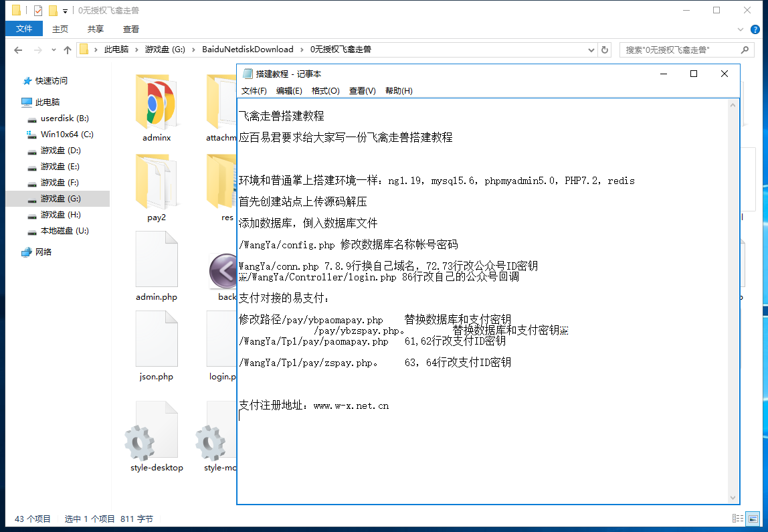This screenshot has height=532, width=768.
Task: Open the Quick Access Toolbar customize dropdown
Action: 65,11
